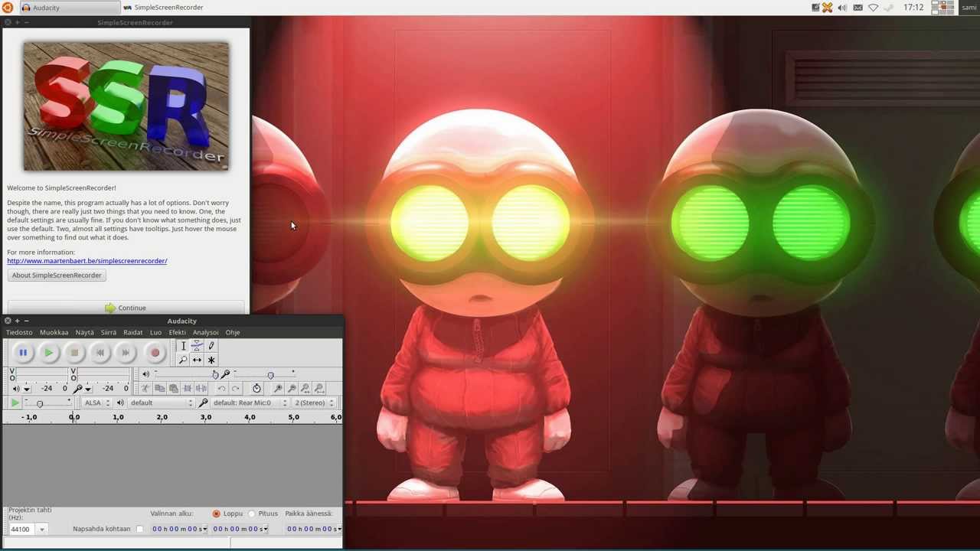Select the Envelope tool
This screenshot has width=980, height=551.
tap(197, 346)
